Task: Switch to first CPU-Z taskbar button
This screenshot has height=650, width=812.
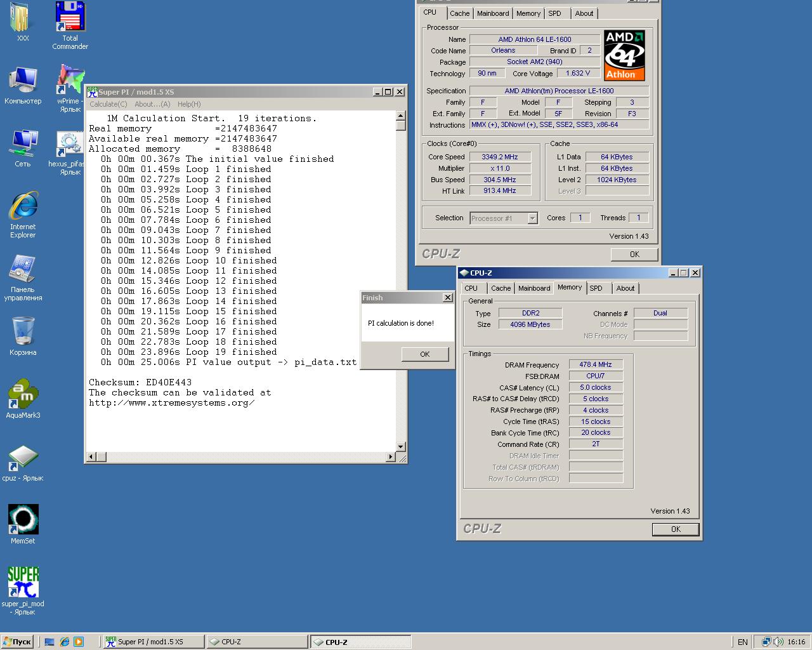Action: [257, 642]
